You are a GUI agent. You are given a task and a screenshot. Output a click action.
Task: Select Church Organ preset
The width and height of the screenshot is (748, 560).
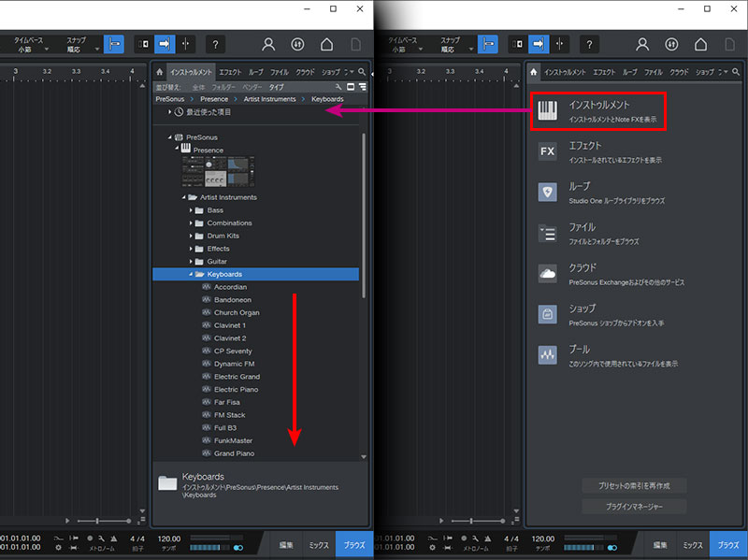(x=237, y=313)
